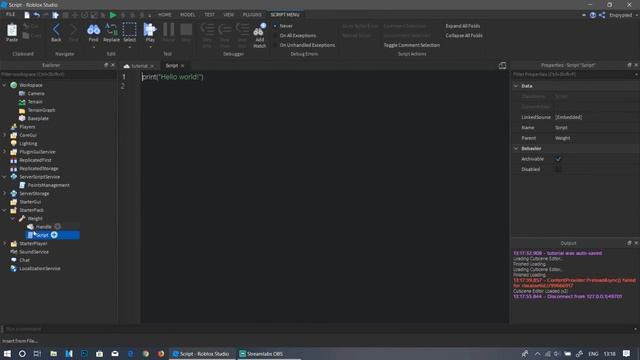Collapse the Behavior properties section
This screenshot has height=360, width=640.
(516, 149)
